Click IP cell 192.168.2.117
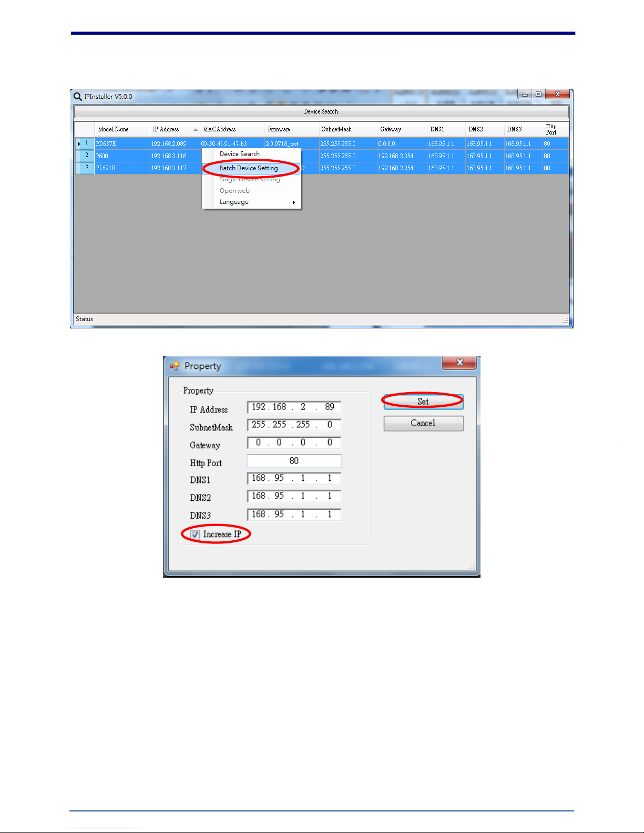This screenshot has height=833, width=644. pyautogui.click(x=175, y=168)
